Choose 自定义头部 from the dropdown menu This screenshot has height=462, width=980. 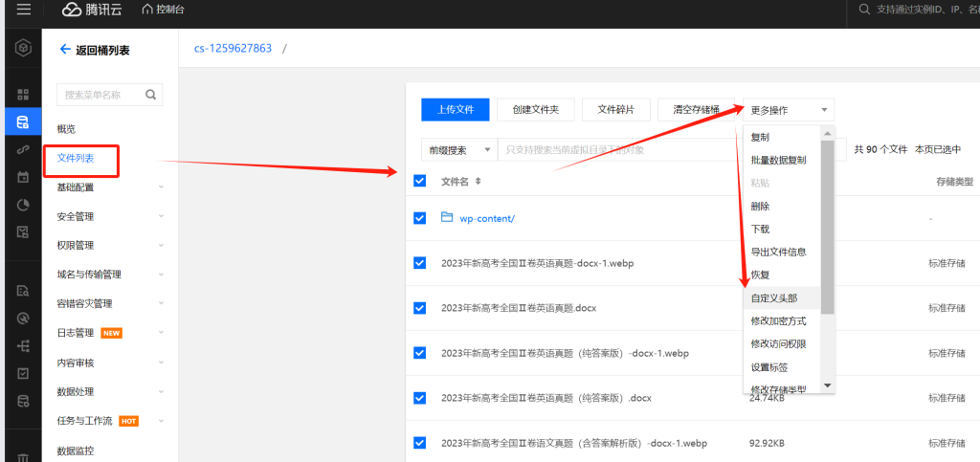tap(782, 297)
